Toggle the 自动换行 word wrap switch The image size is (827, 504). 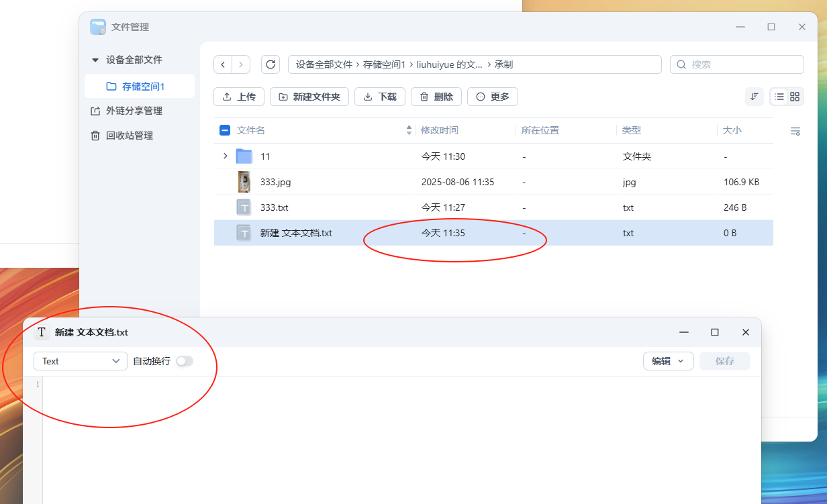(185, 361)
